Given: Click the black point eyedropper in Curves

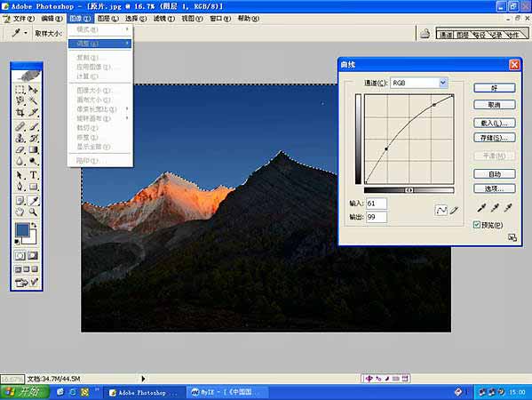Looking at the screenshot, I should coord(481,207).
